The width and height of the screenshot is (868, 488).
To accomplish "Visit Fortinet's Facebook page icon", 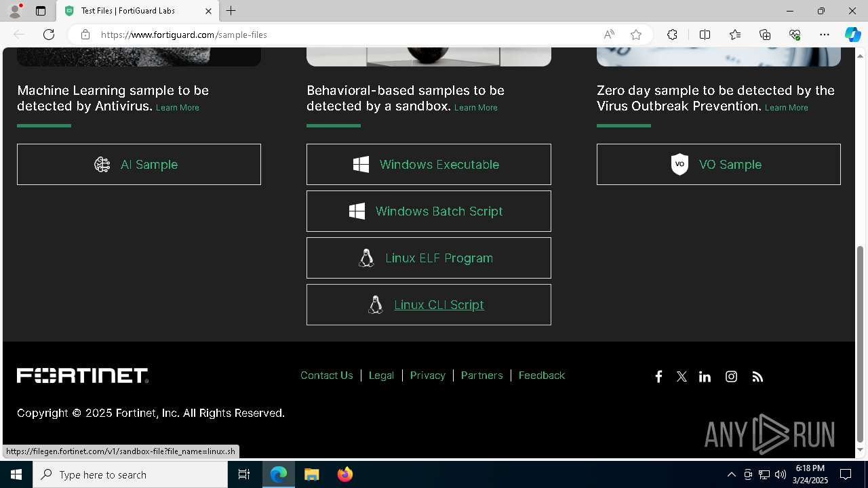I will [658, 377].
